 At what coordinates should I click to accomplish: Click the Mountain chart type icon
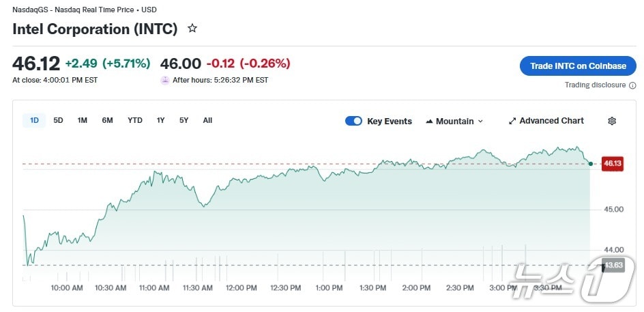coord(429,122)
